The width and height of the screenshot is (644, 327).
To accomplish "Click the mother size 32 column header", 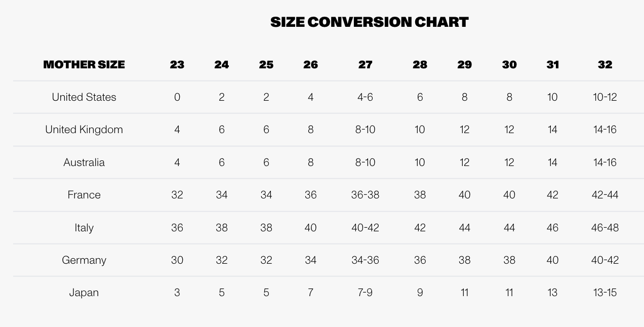I will (x=605, y=65).
